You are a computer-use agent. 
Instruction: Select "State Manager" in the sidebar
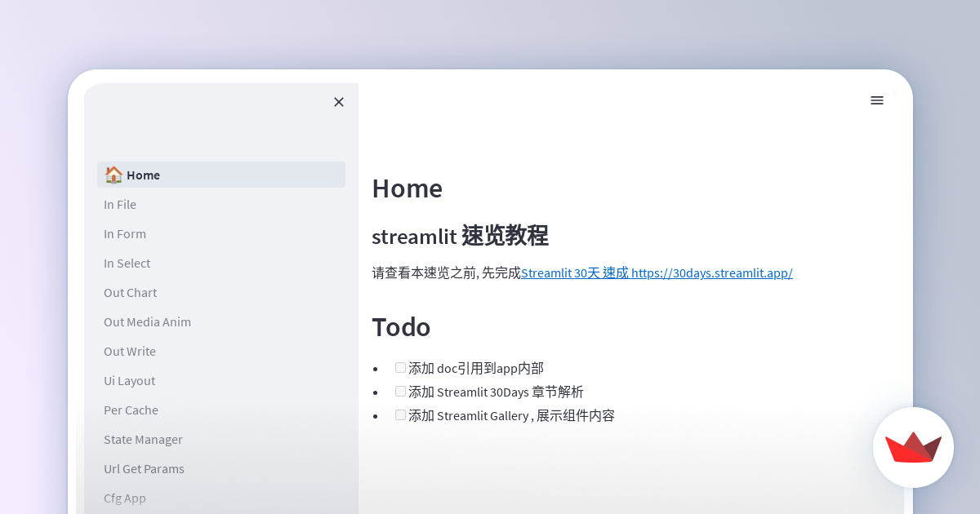tap(143, 439)
